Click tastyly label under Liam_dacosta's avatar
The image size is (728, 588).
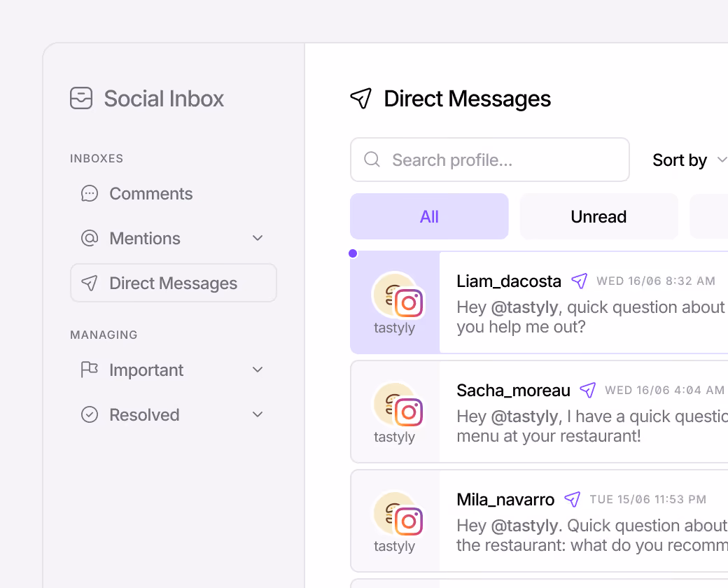[x=394, y=328]
